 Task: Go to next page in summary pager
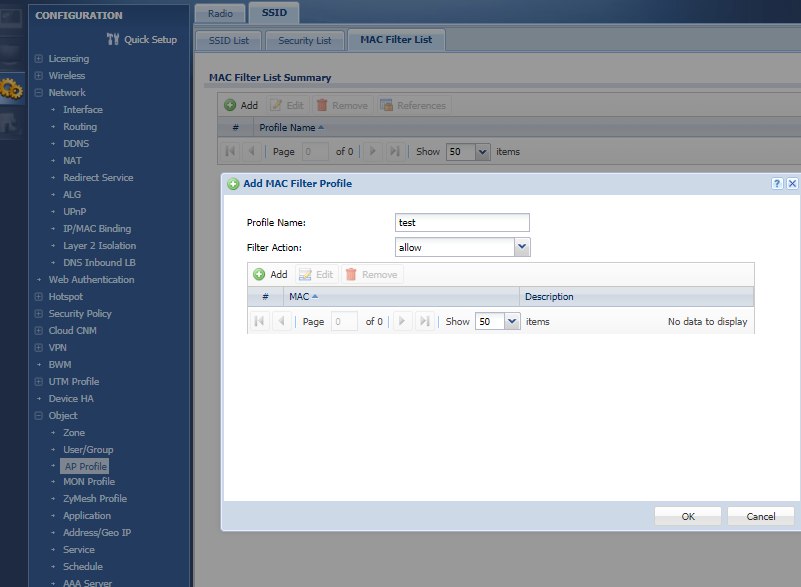(373, 151)
